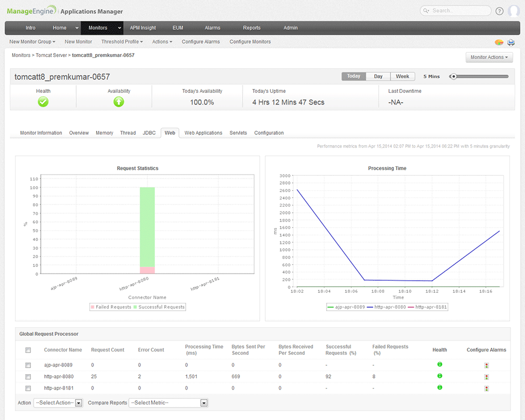Click health icon for http-apr-8181
This screenshot has width=525, height=420.
pyautogui.click(x=440, y=387)
